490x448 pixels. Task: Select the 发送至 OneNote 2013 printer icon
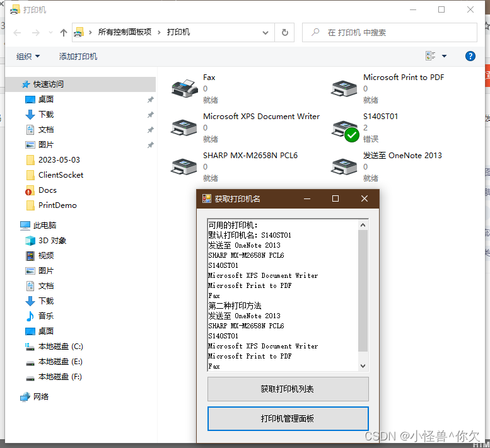click(x=344, y=167)
